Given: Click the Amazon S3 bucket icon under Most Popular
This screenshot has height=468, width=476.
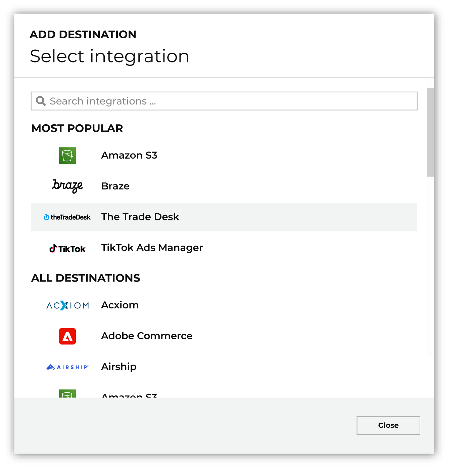Looking at the screenshot, I should 67,156.
